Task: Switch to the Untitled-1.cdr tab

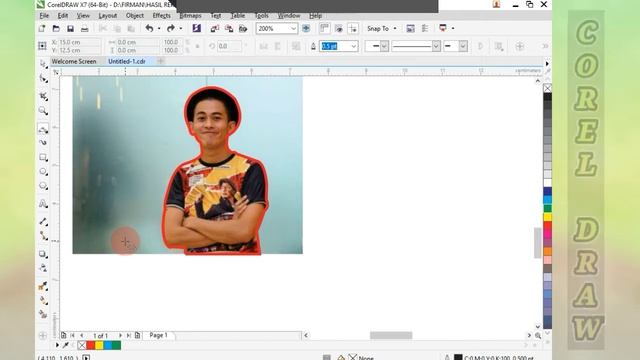Action: click(x=127, y=61)
